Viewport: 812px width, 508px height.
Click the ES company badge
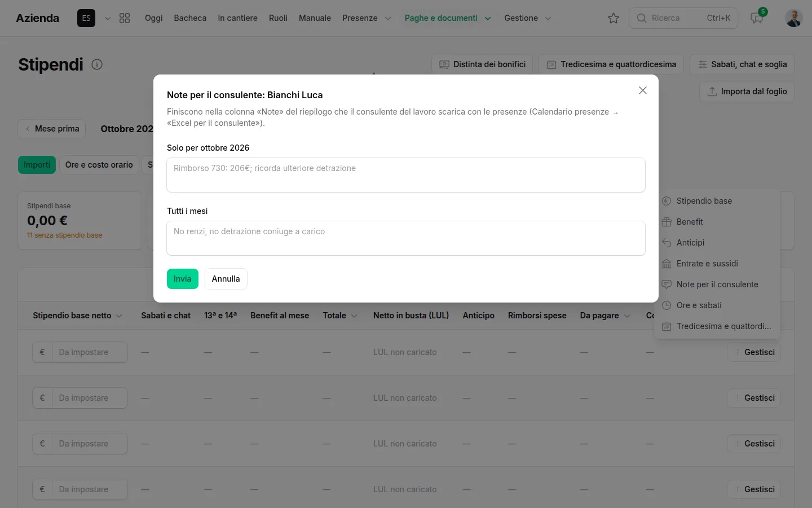tap(86, 18)
